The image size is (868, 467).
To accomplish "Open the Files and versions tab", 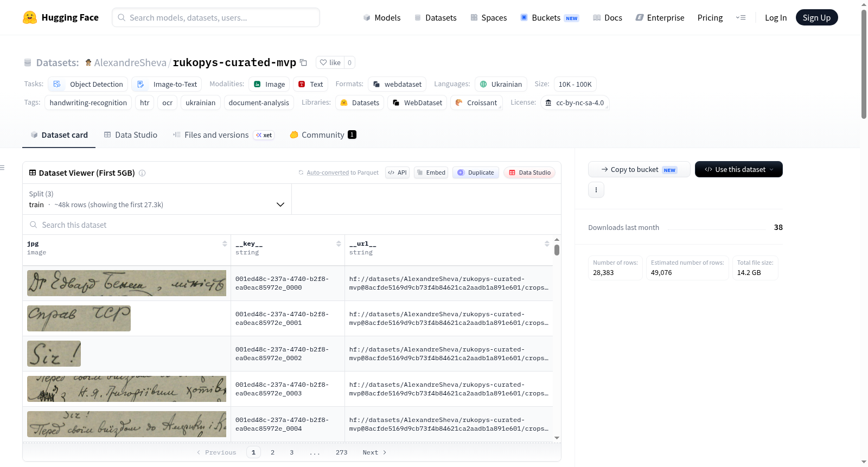I will click(224, 135).
